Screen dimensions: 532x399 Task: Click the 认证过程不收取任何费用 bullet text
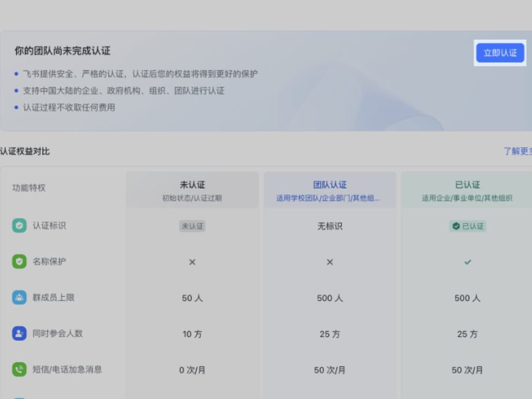69,108
